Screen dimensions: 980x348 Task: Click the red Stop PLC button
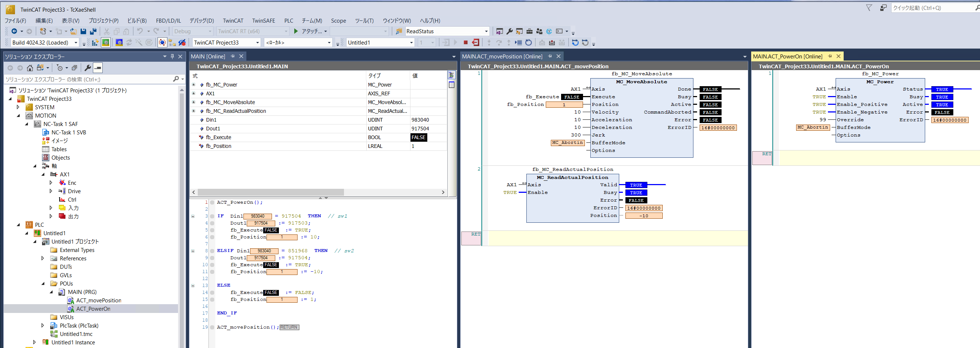(465, 43)
